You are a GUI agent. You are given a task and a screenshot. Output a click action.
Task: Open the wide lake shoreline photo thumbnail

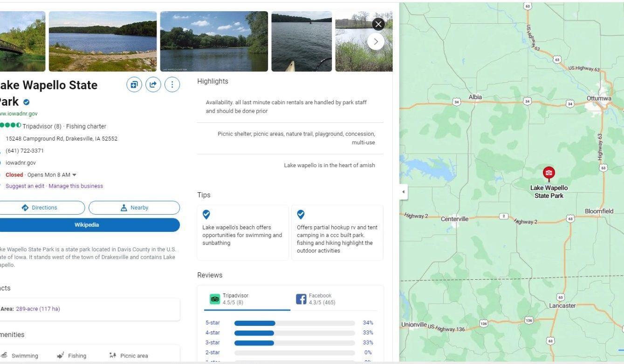103,41
